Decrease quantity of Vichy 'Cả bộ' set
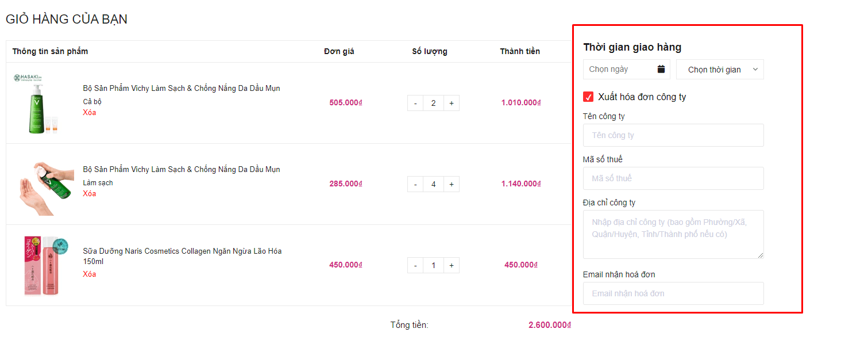Image resolution: width=868 pixels, height=340 pixels. click(x=415, y=103)
